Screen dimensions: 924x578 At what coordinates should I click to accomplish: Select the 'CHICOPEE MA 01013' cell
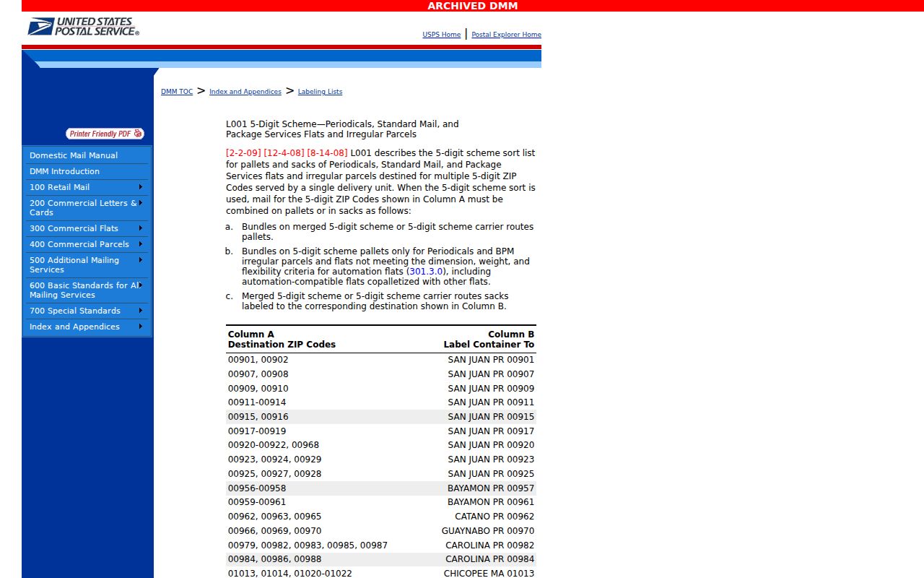[x=489, y=574]
